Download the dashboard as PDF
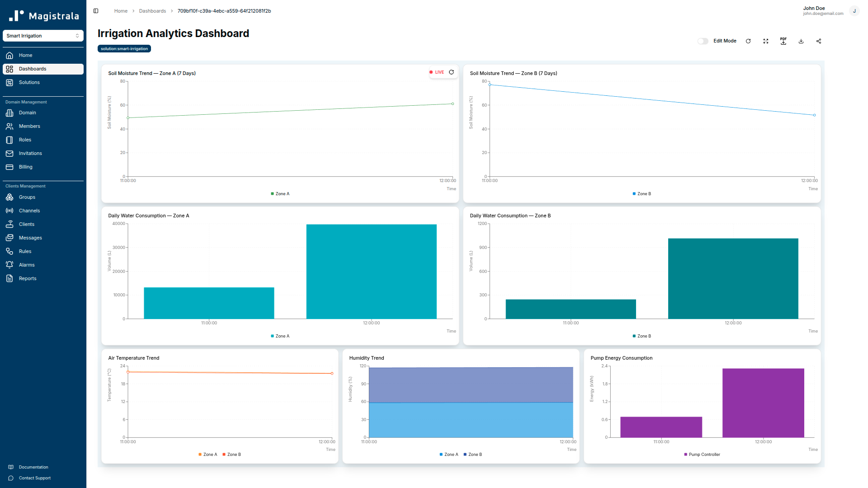The image size is (868, 488). pos(783,41)
